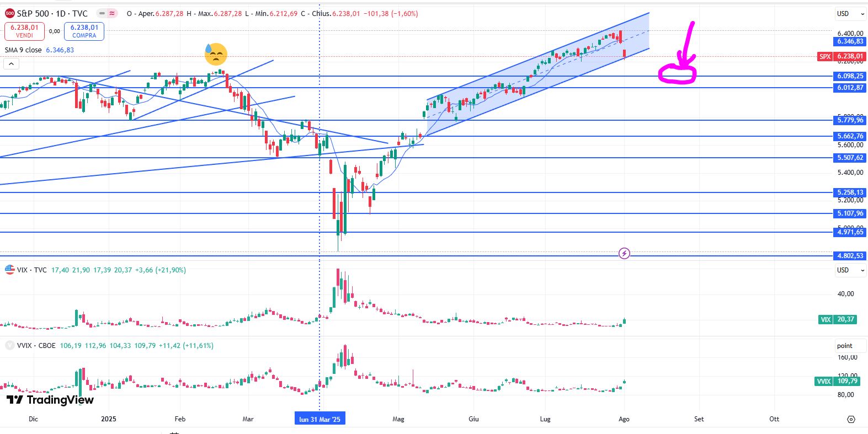868x434 pixels.
Task: Click the −101,38 (−1,60%) change value
Action: point(391,13)
